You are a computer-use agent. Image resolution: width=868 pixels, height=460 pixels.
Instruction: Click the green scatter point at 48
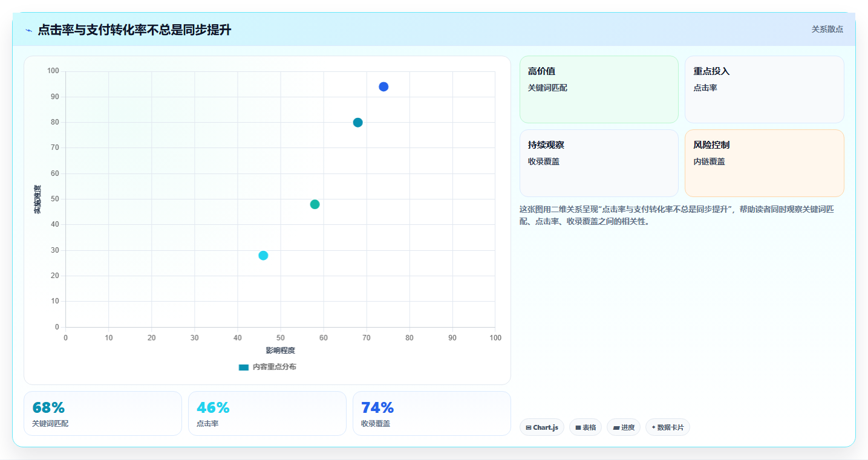click(315, 204)
